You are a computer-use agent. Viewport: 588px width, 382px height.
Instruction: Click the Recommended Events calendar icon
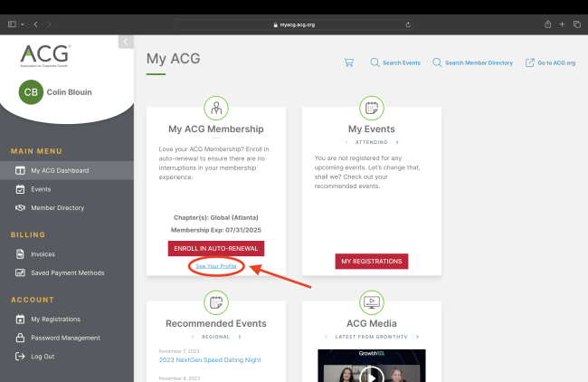216,302
